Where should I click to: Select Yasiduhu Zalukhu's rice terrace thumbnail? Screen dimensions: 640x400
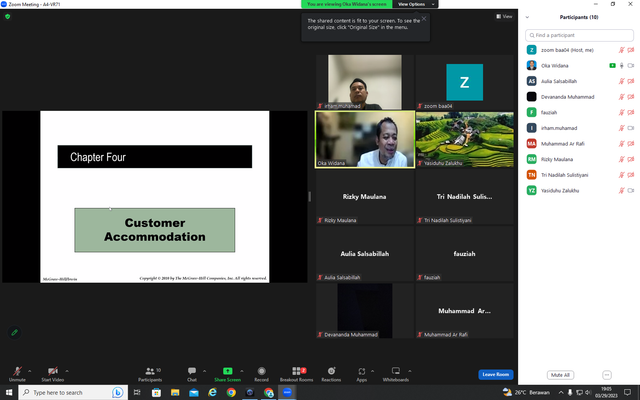pyautogui.click(x=464, y=140)
